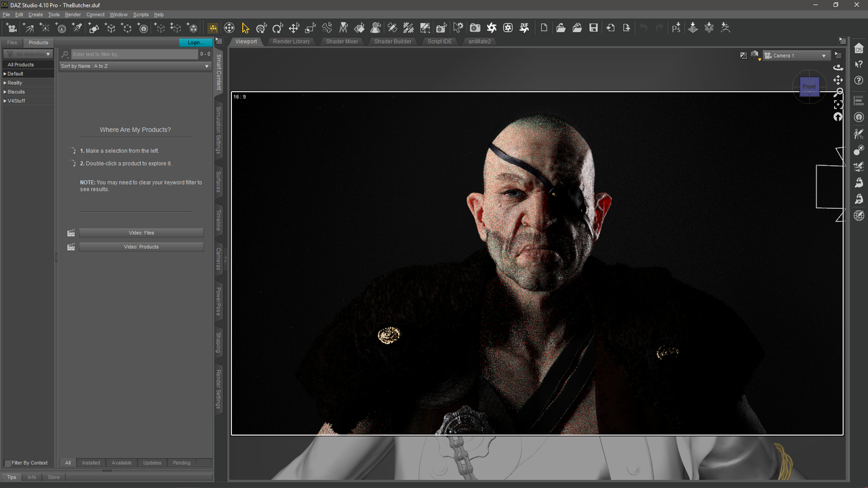Switch to the Files tab
This screenshot has width=868, height=488.
pos(12,43)
